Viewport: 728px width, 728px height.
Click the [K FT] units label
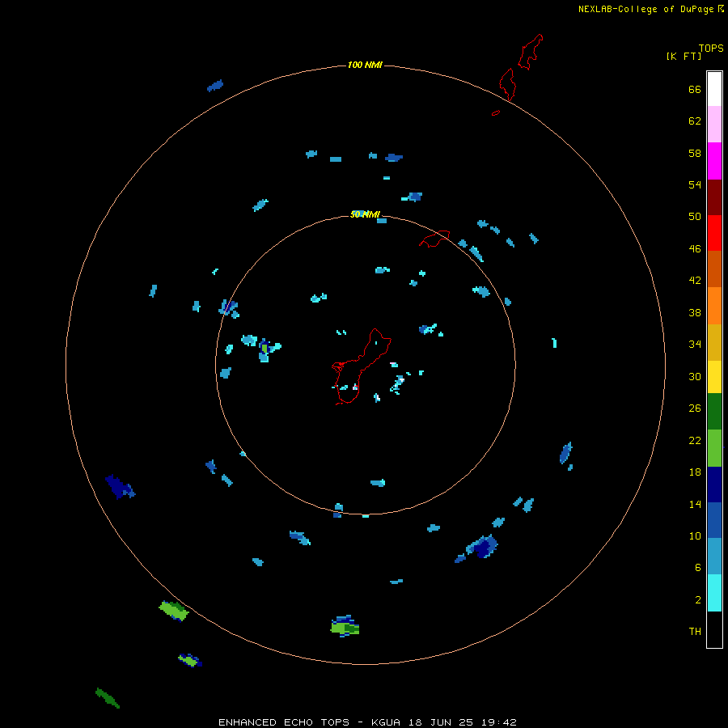point(684,56)
